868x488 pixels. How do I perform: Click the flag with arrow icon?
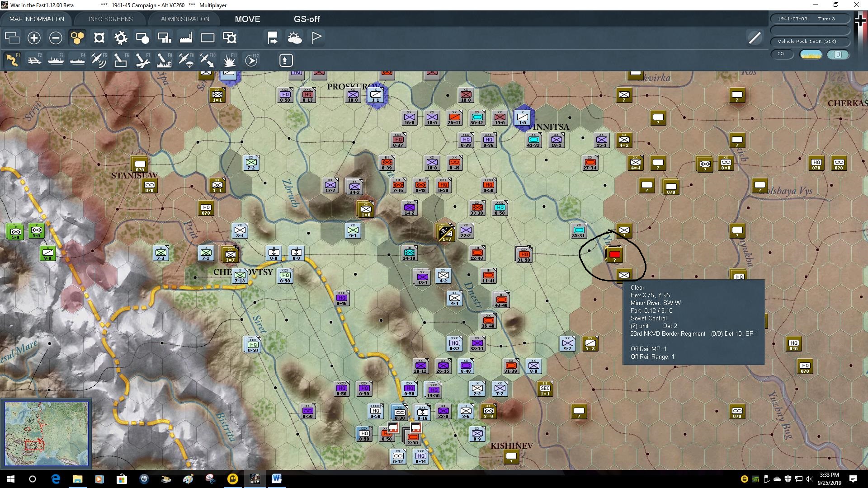tap(273, 38)
